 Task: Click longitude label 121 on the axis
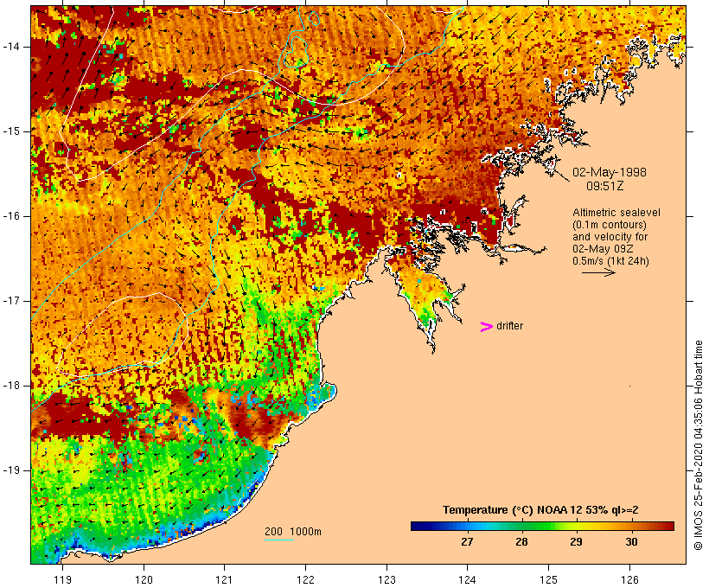224,580
